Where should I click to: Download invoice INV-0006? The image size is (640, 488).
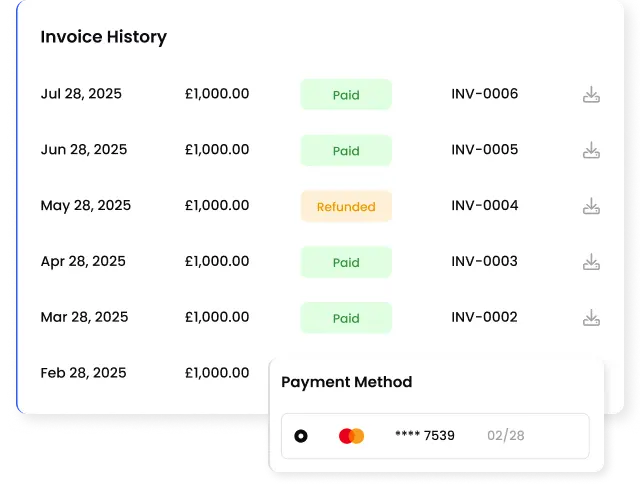point(591,95)
